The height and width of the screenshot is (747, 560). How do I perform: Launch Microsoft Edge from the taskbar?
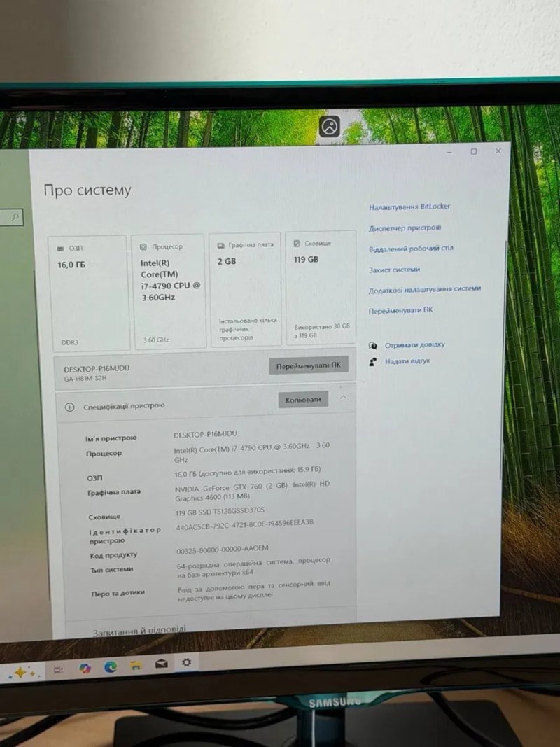(x=111, y=667)
